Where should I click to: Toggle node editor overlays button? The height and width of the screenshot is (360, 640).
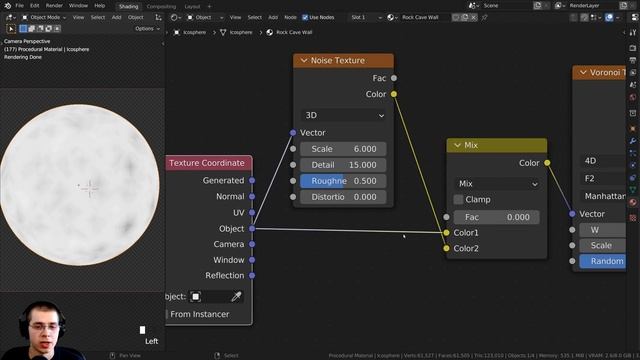point(609,18)
